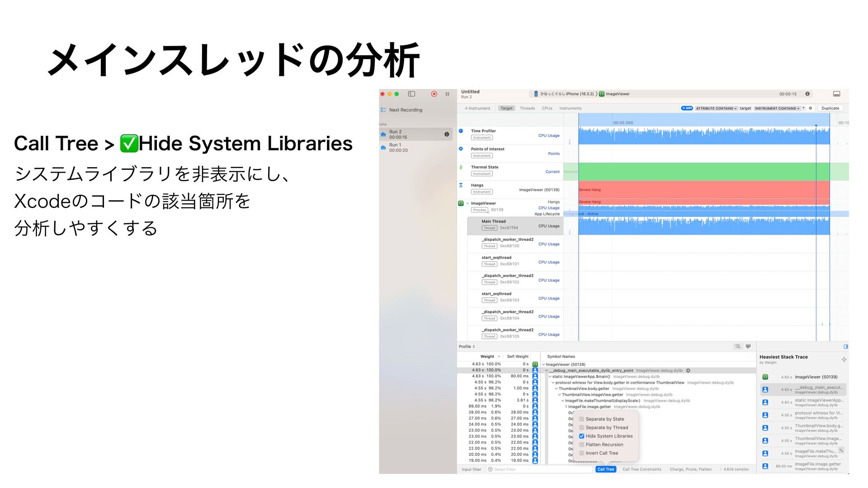Toggle the sidebar panel icon

[x=411, y=94]
